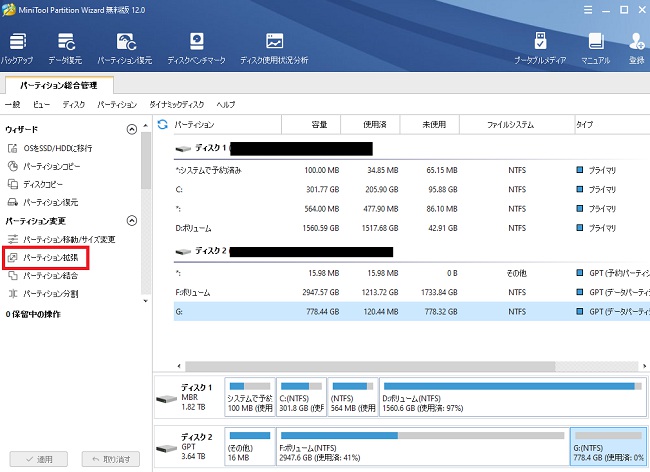The image size is (650, 472).
Task: Open the ダイナミックディスク menu
Action: (177, 104)
